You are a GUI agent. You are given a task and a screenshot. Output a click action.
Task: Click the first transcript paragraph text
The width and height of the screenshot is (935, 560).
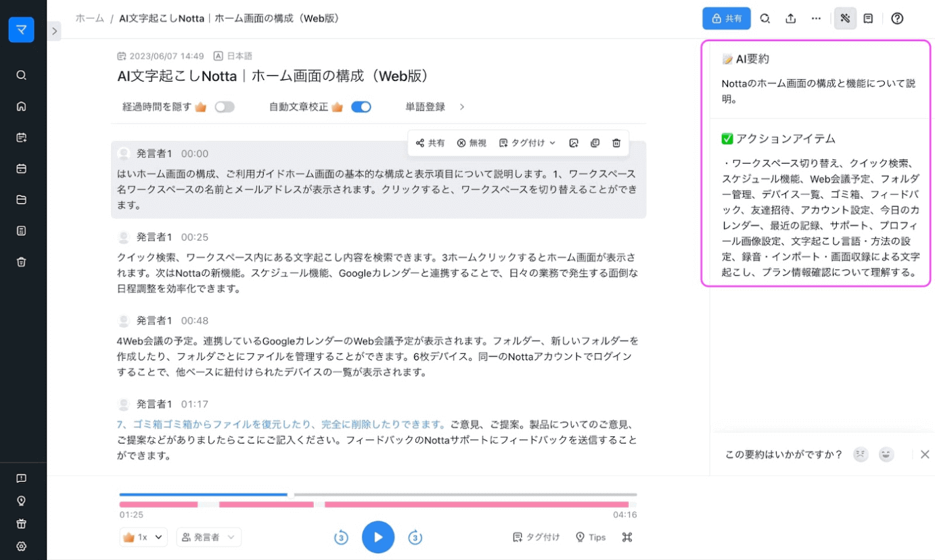pos(377,189)
